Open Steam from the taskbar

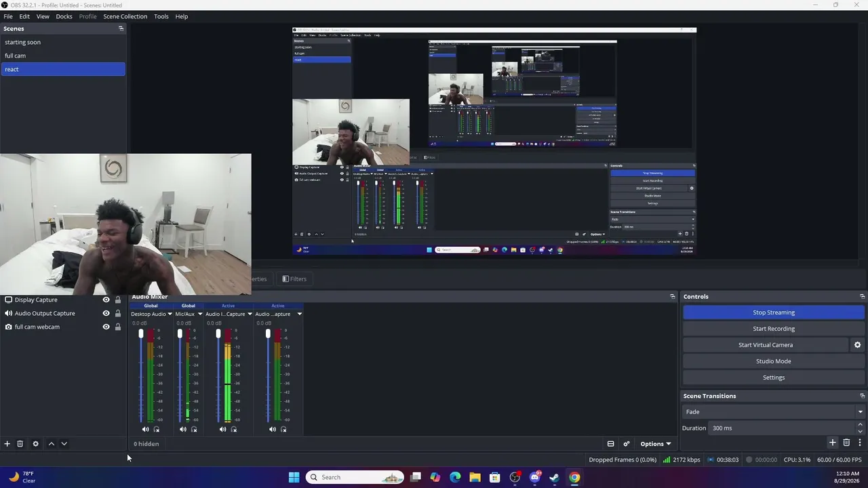tap(554, 477)
